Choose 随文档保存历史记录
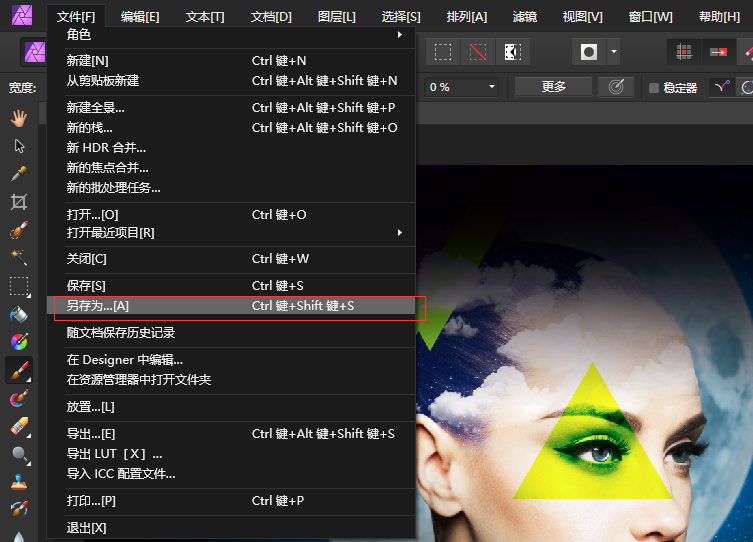The width and height of the screenshot is (753, 542). pos(231,333)
